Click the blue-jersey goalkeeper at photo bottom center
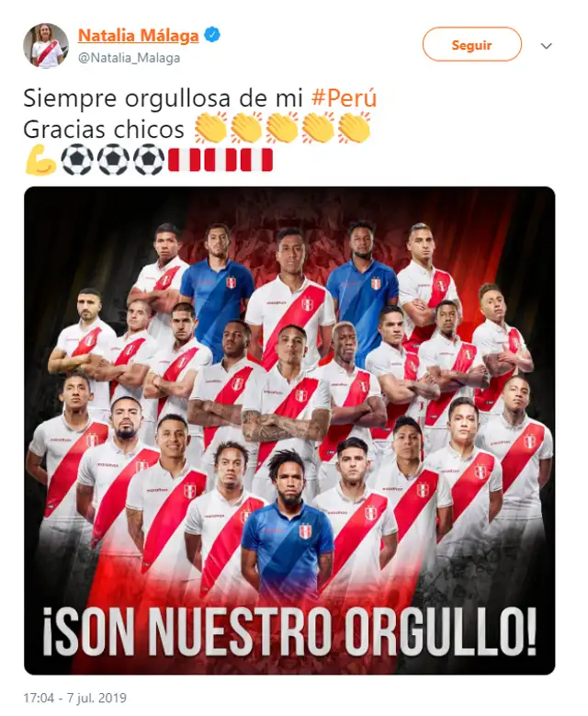 pos(288,525)
